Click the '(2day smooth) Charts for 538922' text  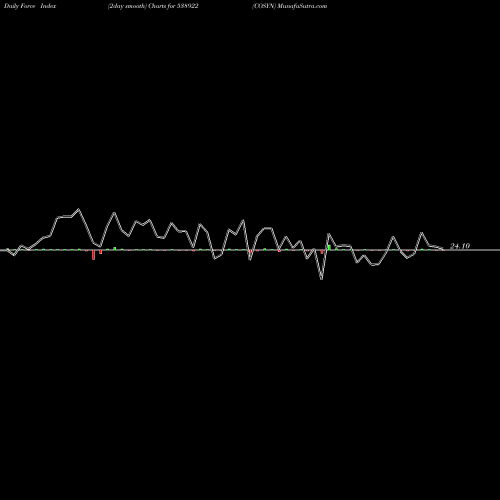[153, 6]
